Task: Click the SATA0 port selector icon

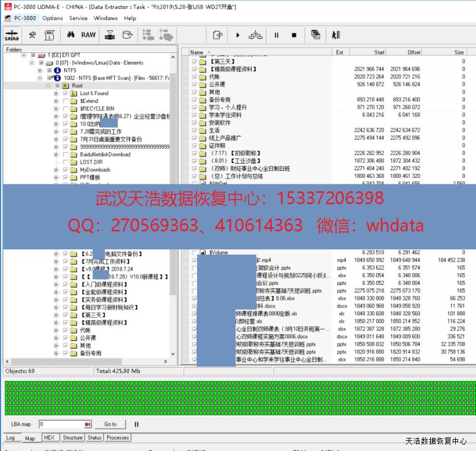Action: coord(11,35)
